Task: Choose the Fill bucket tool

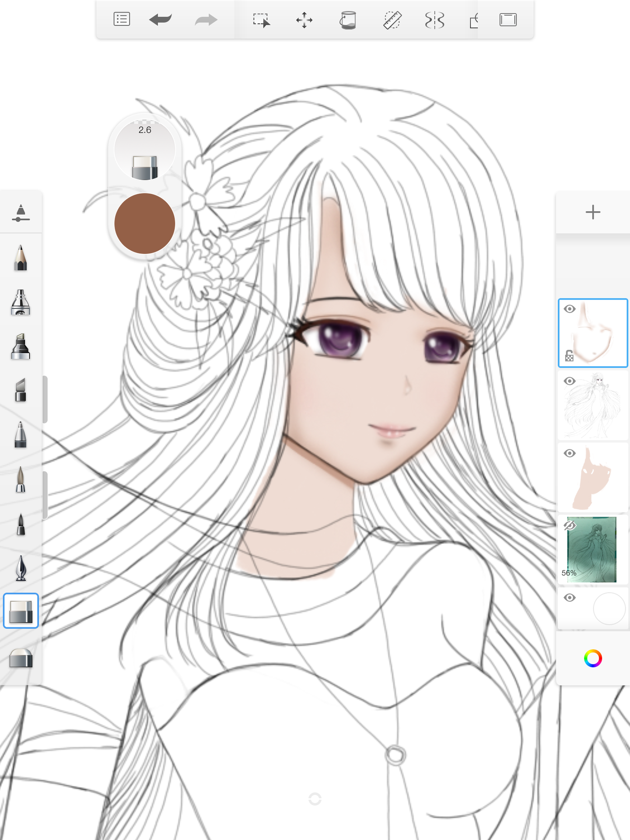Action: coord(348,20)
